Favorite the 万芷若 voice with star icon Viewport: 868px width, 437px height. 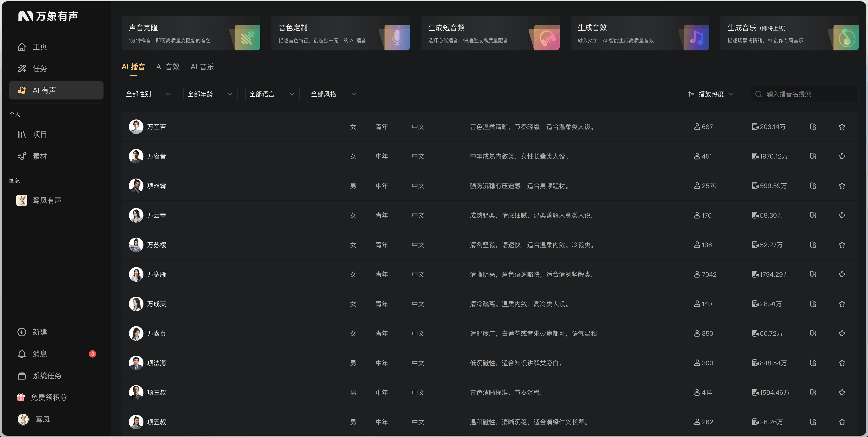coord(842,127)
